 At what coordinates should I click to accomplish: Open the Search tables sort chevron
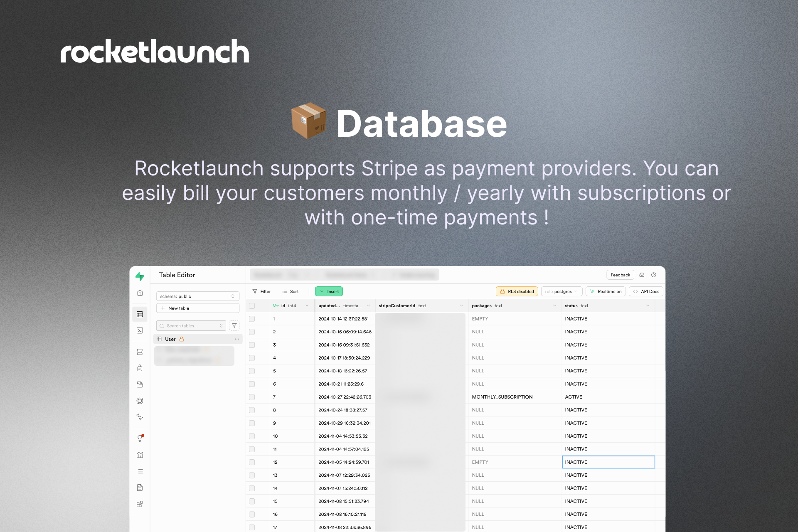pyautogui.click(x=222, y=325)
